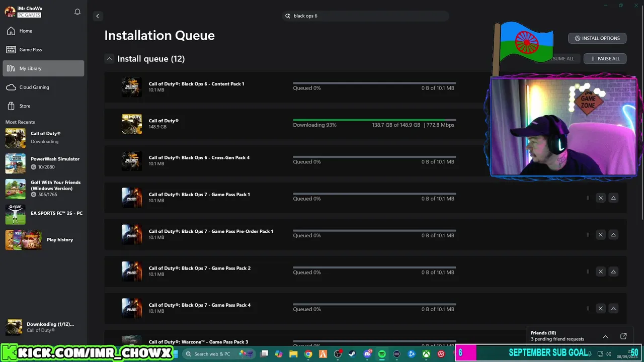Cancel Black Ops 7 Game Pass Pack 2 download

pos(600,271)
